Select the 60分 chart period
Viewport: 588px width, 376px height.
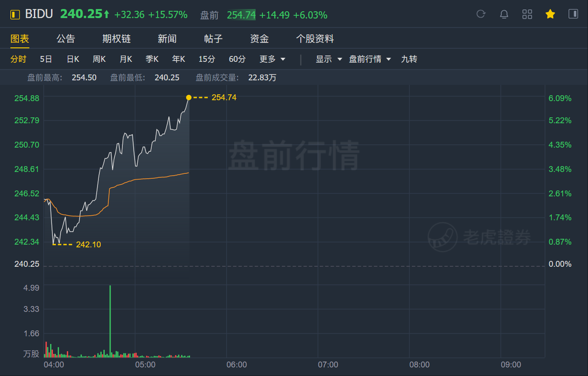coord(238,59)
